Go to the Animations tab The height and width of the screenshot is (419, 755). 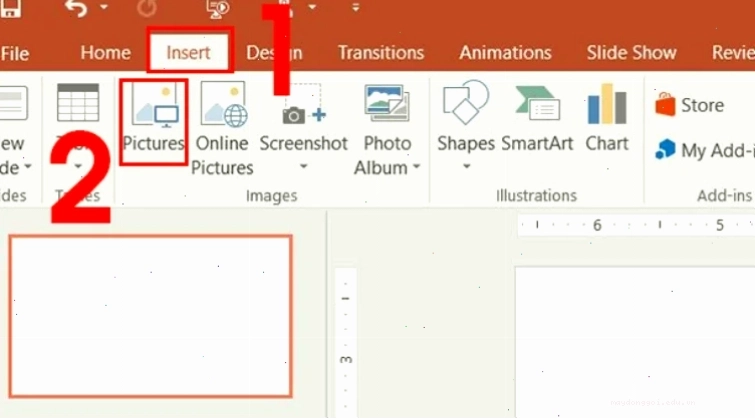[x=505, y=52]
